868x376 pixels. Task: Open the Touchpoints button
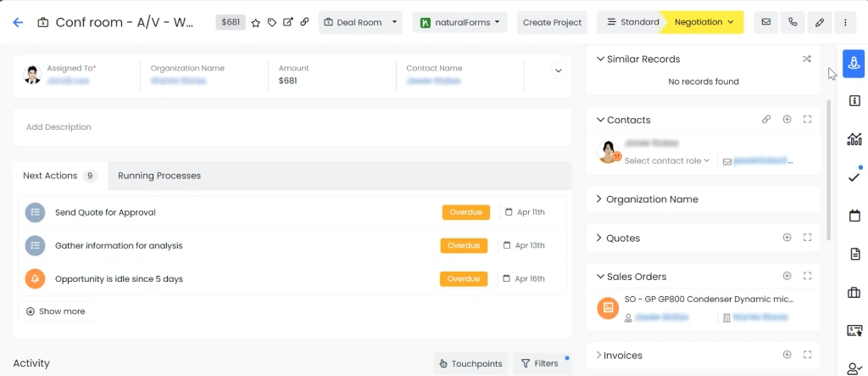tap(471, 364)
